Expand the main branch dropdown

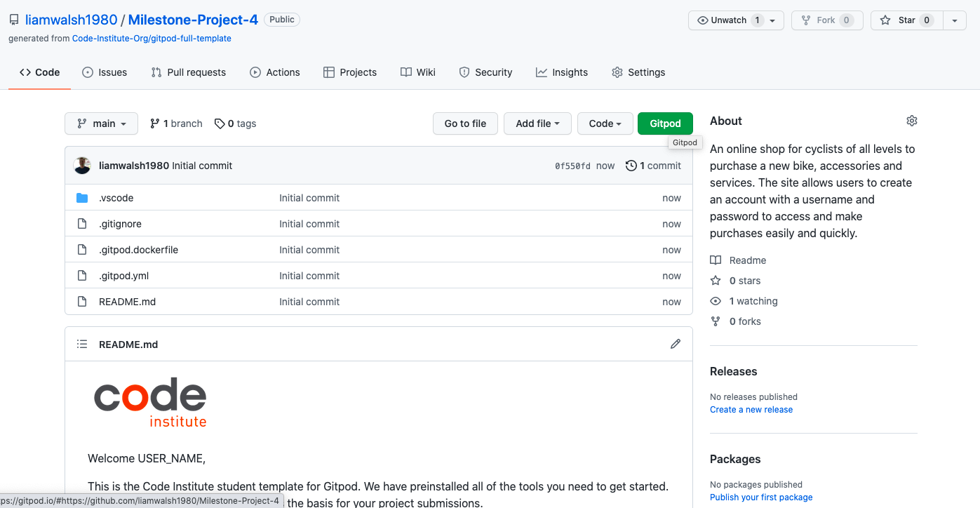pos(101,123)
